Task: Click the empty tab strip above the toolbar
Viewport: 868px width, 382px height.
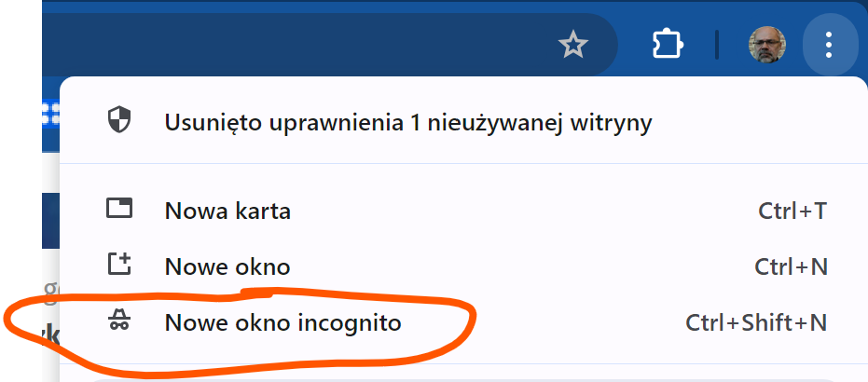Action: coord(373,5)
